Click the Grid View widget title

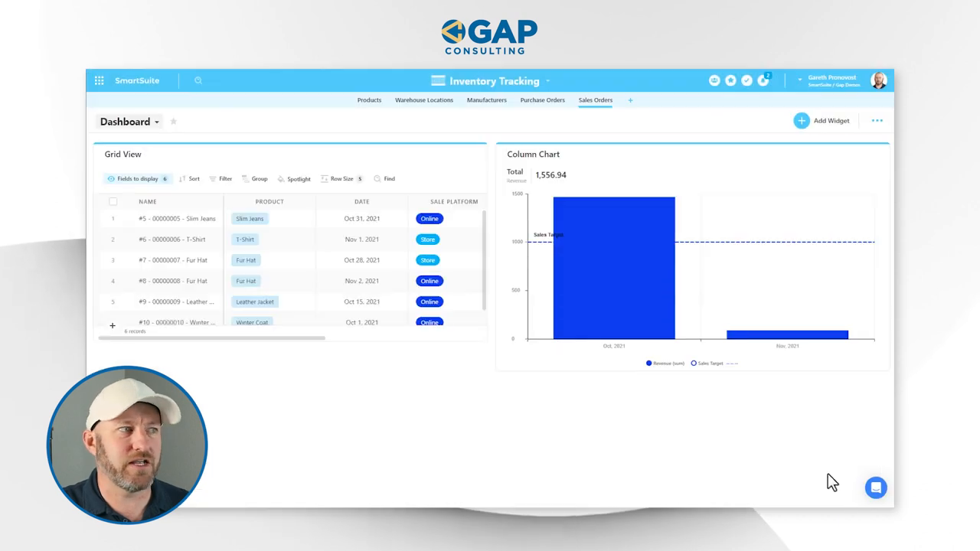123,155
